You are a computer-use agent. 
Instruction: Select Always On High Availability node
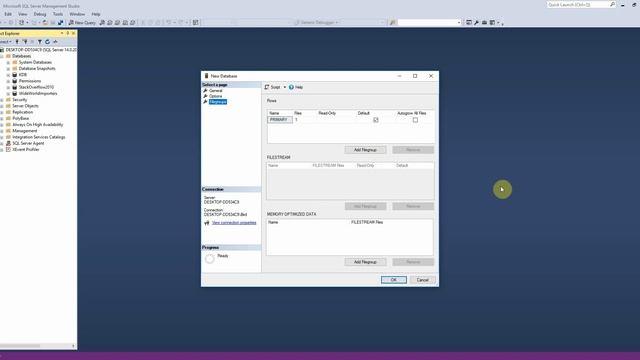pyautogui.click(x=38, y=124)
